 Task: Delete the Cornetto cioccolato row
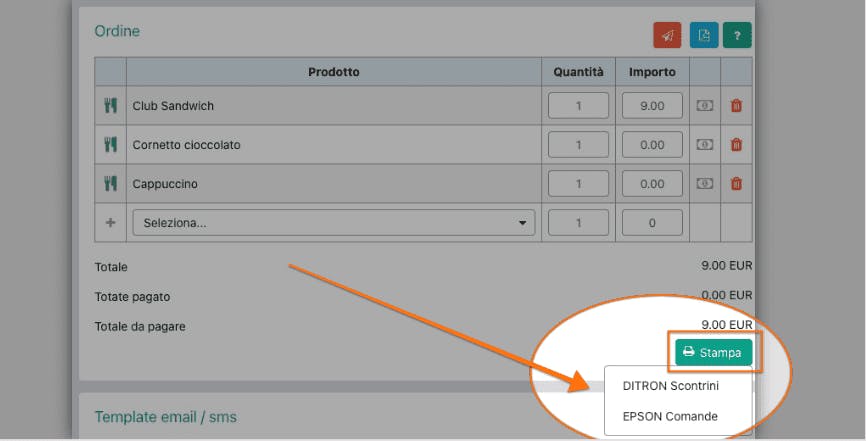[736, 145]
